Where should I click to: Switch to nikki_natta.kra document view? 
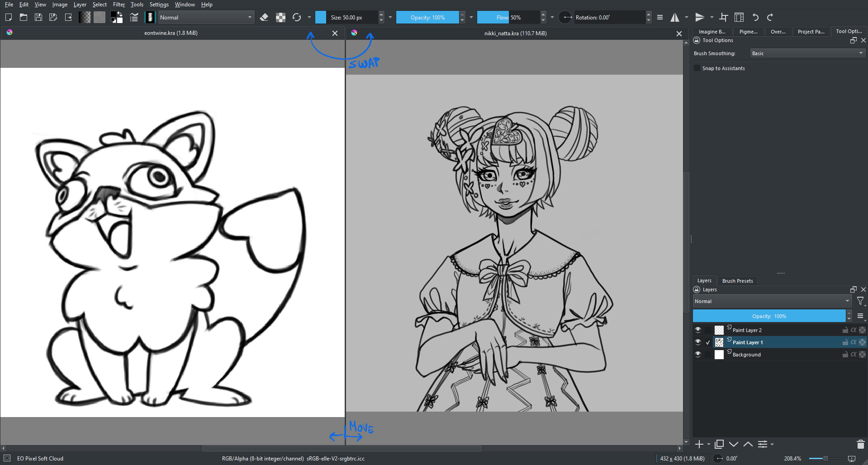coord(515,33)
